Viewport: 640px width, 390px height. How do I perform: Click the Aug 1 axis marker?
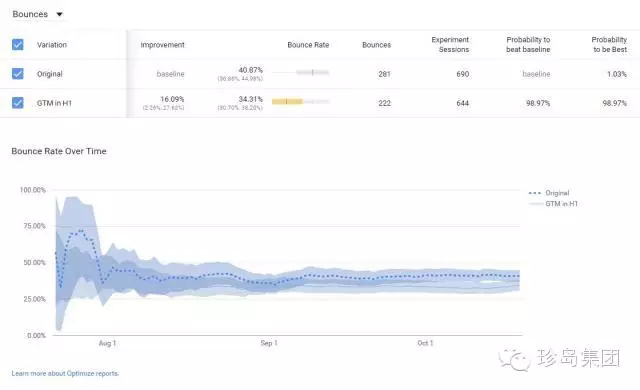click(x=107, y=343)
